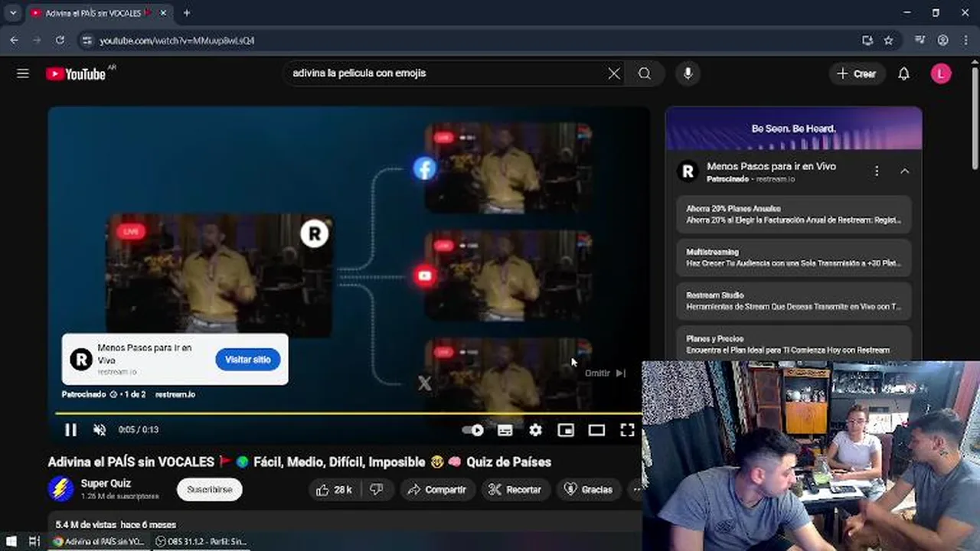Image resolution: width=980 pixels, height=551 pixels.
Task: Toggle theater mode view
Action: (x=596, y=430)
